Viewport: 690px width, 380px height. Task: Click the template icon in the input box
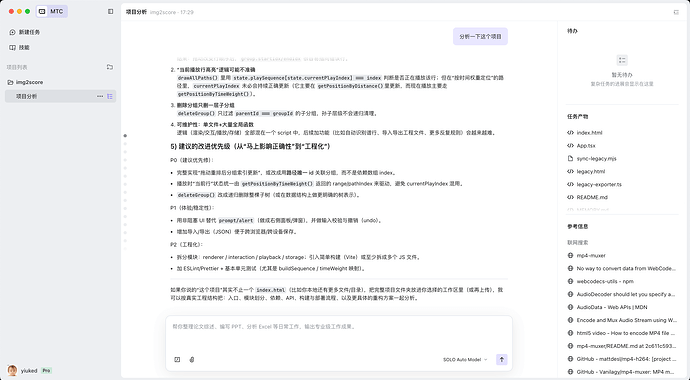[x=177, y=359]
